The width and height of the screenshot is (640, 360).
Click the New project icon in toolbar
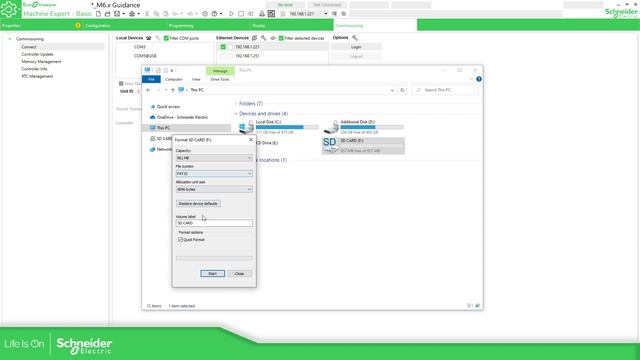tap(98, 14)
